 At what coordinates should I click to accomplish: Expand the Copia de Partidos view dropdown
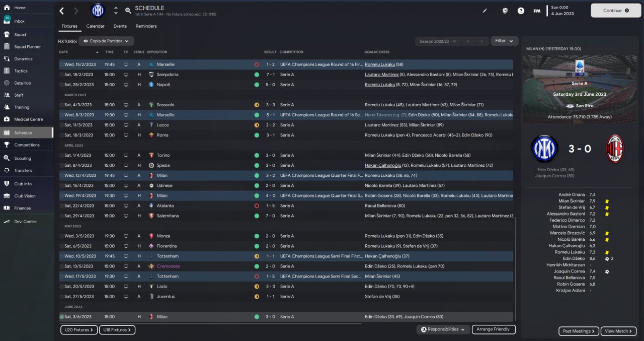(106, 41)
